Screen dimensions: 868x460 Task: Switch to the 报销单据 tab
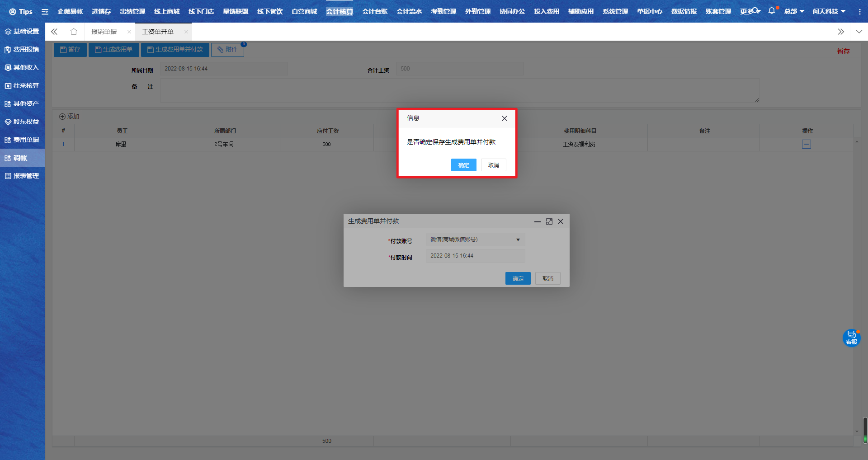(104, 32)
